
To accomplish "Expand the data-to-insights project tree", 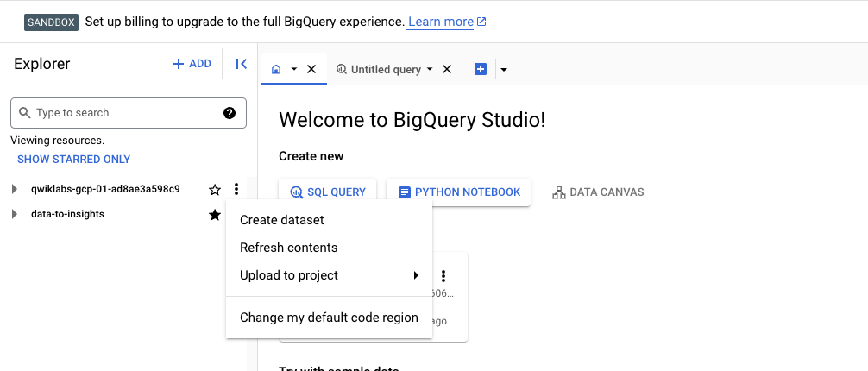I will [14, 215].
